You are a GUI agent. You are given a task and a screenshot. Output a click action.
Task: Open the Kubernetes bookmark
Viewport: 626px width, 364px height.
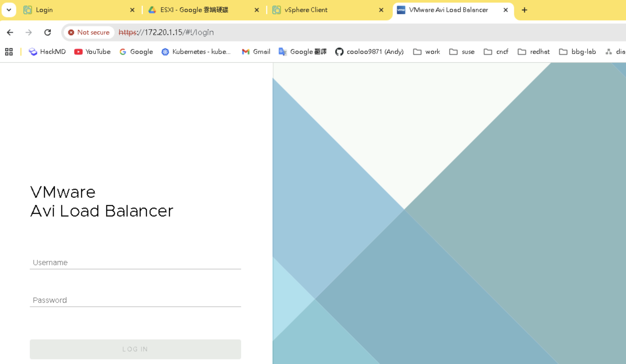(x=196, y=52)
